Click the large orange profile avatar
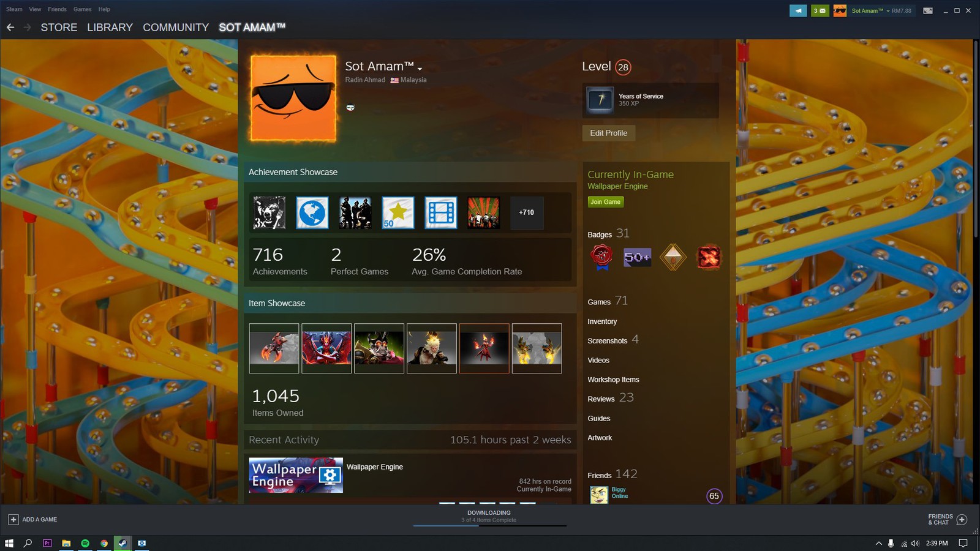Screen dimensions: 980x551 (293, 99)
